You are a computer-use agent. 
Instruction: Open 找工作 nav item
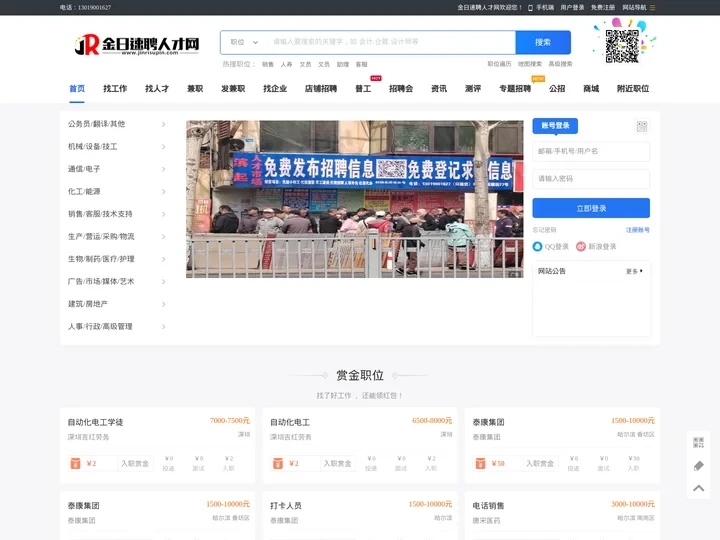(115, 89)
